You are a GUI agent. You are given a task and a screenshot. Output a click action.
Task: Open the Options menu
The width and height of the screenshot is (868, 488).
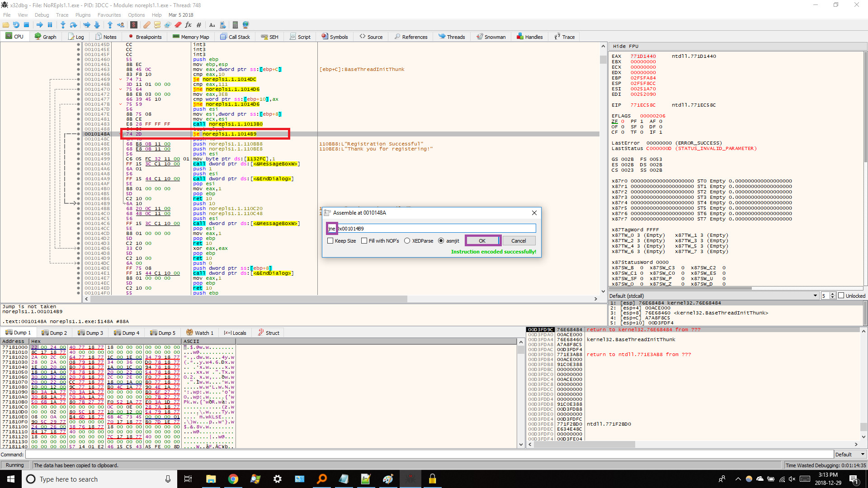(136, 15)
